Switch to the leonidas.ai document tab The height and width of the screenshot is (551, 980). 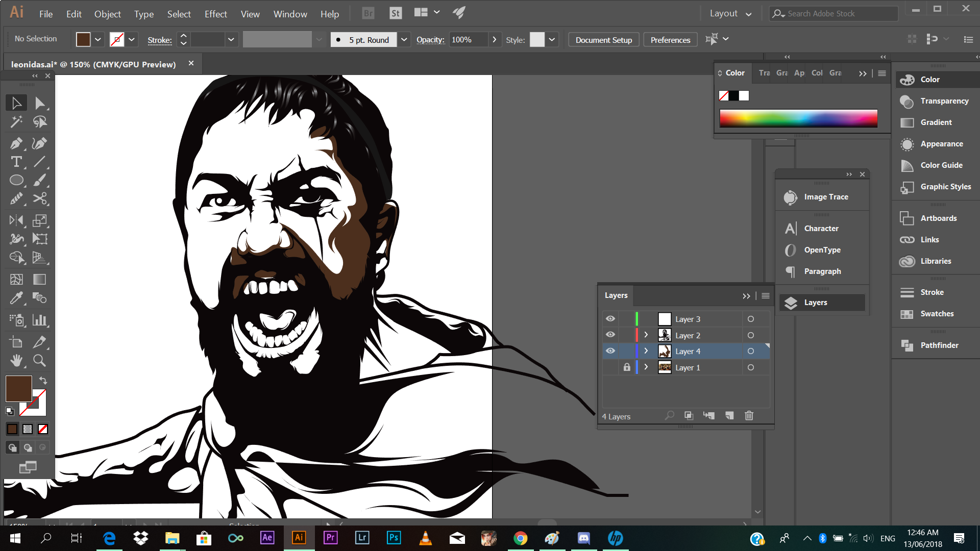point(93,64)
